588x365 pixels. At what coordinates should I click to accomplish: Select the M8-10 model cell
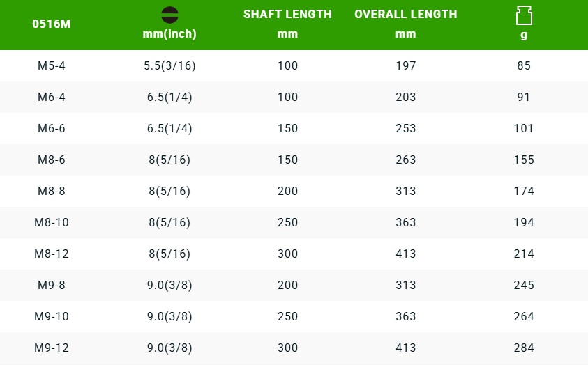52,223
